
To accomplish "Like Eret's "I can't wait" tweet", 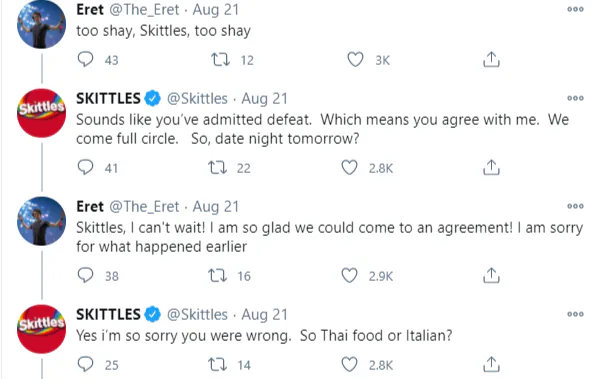I will 349,276.
